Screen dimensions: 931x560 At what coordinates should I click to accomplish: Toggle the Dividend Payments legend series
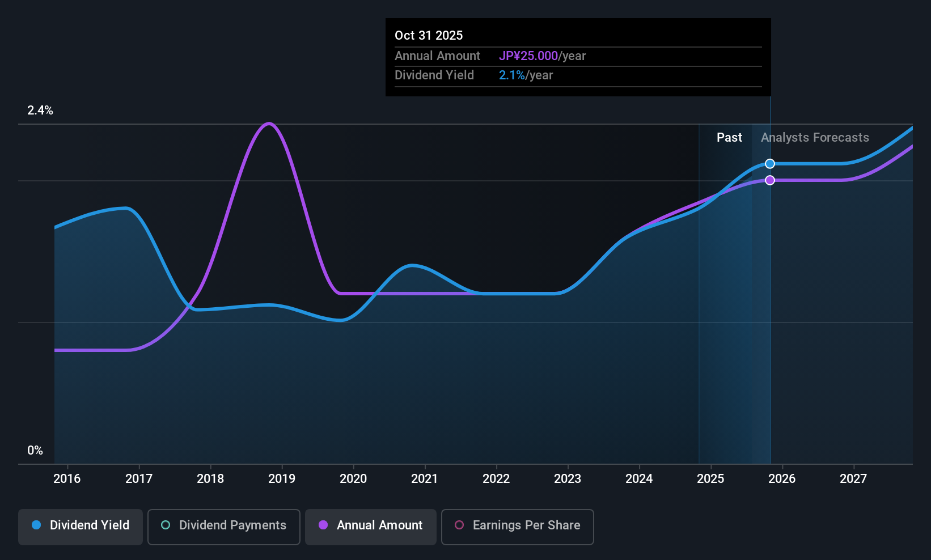click(x=224, y=527)
